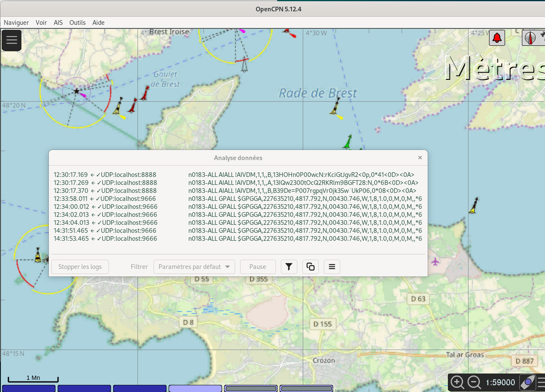Copy log messages with the copy icon

(x=310, y=266)
